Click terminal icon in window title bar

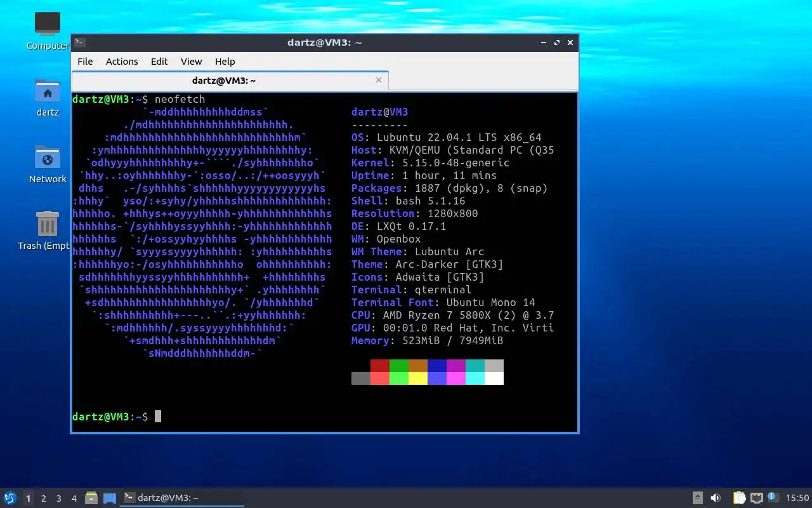(x=79, y=43)
